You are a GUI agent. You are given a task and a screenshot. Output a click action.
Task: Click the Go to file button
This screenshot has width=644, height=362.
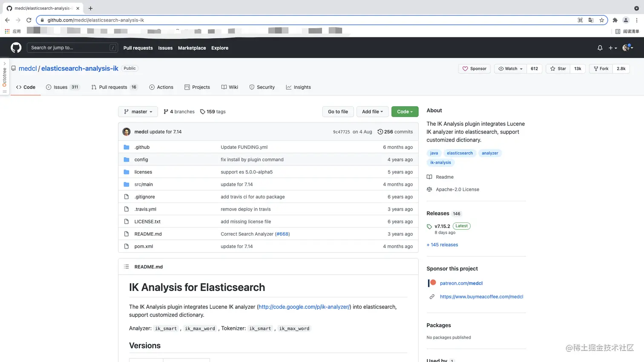click(338, 111)
